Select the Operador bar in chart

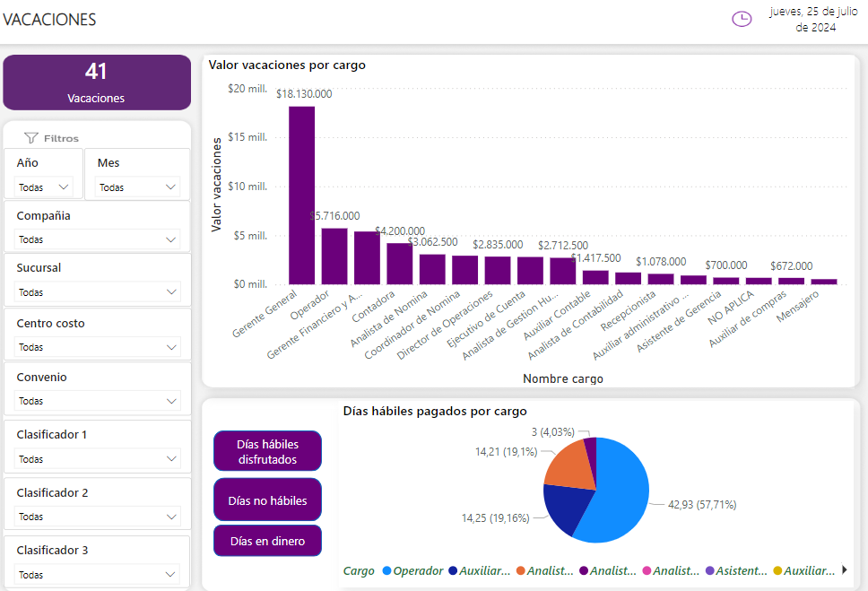pos(334,256)
